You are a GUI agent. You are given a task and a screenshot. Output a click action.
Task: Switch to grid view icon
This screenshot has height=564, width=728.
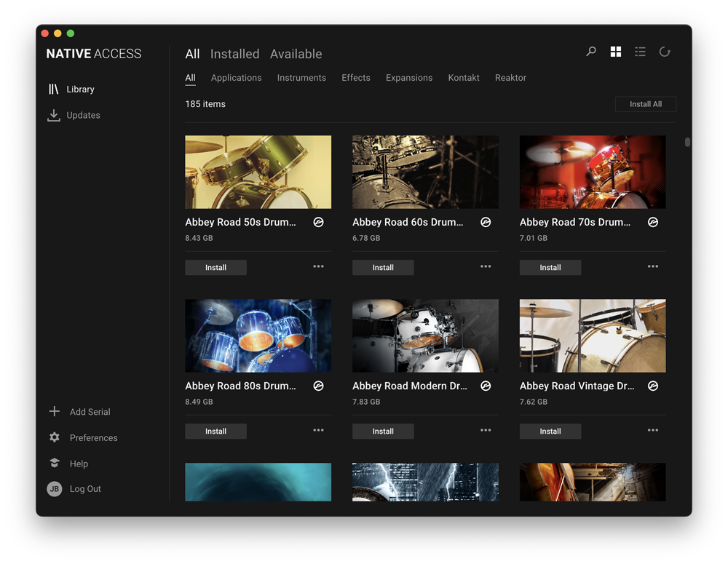pyautogui.click(x=616, y=52)
